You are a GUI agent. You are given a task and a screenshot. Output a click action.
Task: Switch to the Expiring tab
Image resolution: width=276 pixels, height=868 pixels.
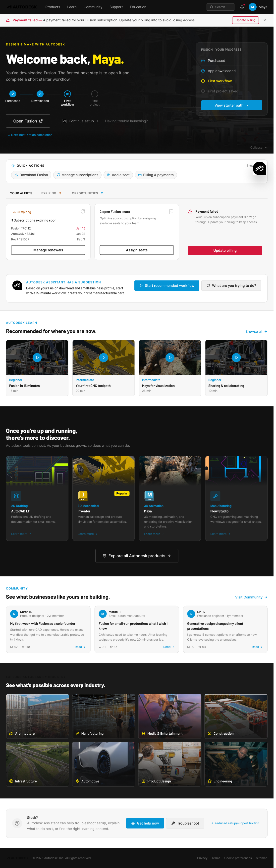tap(51, 193)
